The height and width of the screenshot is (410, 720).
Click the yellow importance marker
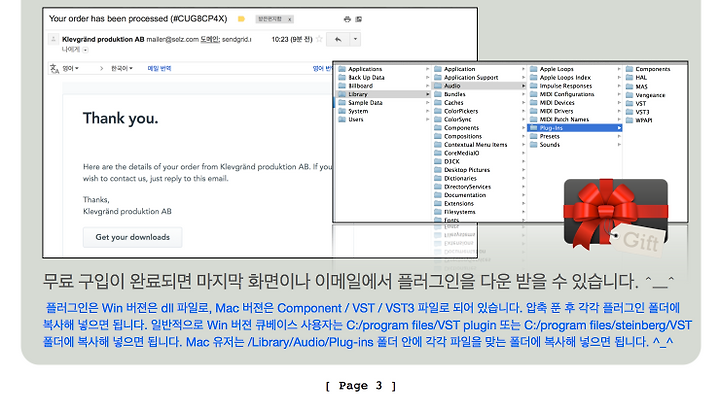pyautogui.click(x=241, y=19)
